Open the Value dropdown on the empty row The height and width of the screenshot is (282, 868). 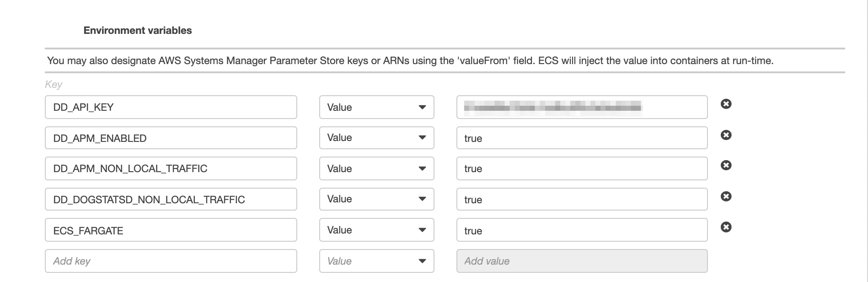click(376, 260)
